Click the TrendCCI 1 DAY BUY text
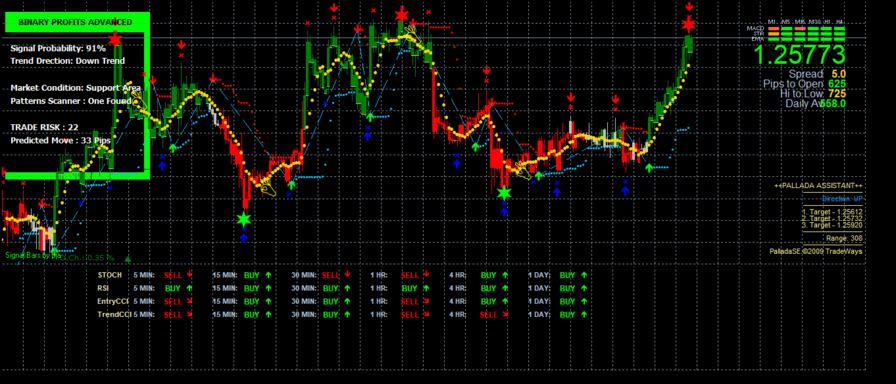 (x=567, y=315)
